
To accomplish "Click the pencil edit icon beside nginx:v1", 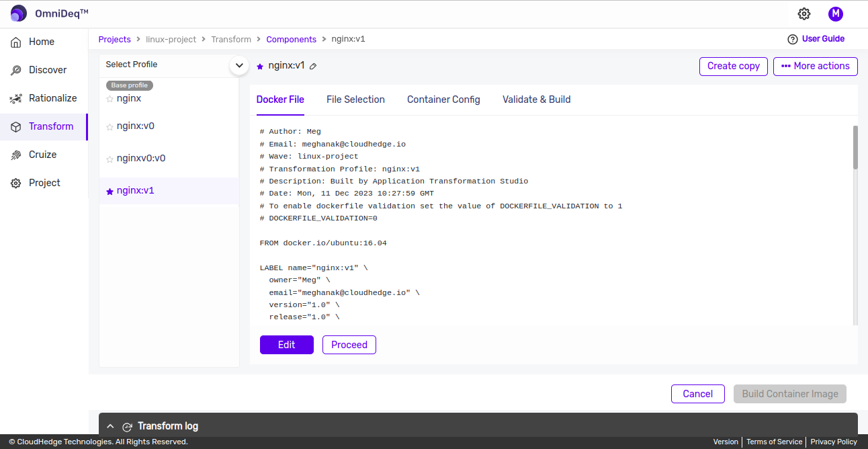I will 313,66.
